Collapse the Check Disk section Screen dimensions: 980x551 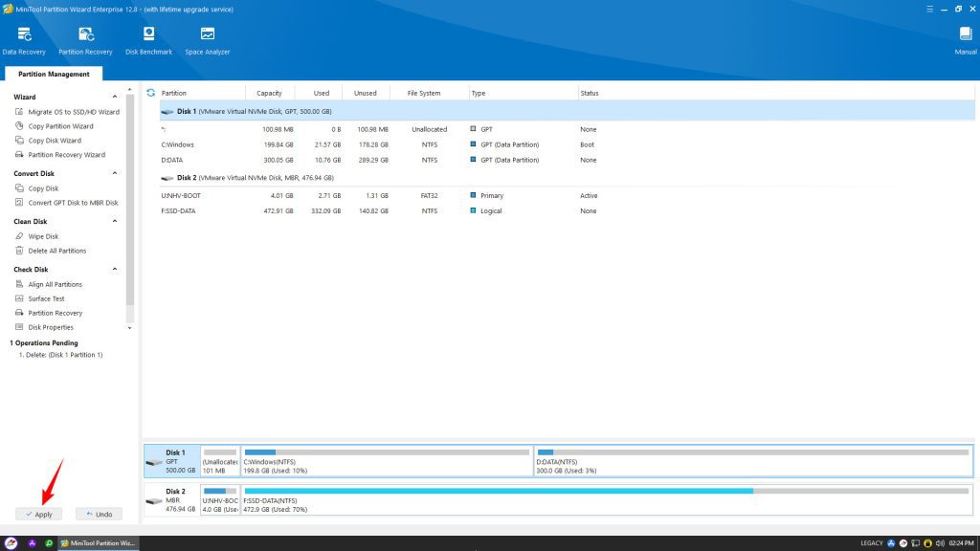(x=115, y=269)
